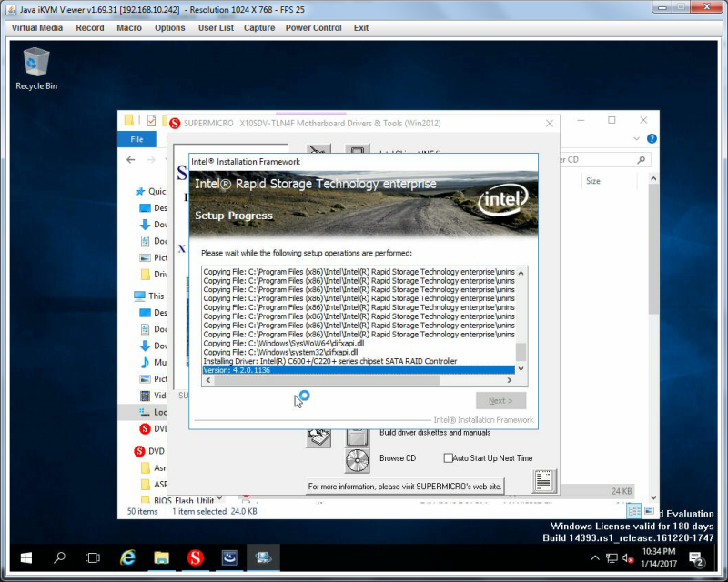The width and height of the screenshot is (728, 582).
Task: Open the File tab in File Explorer
Action: [x=136, y=139]
